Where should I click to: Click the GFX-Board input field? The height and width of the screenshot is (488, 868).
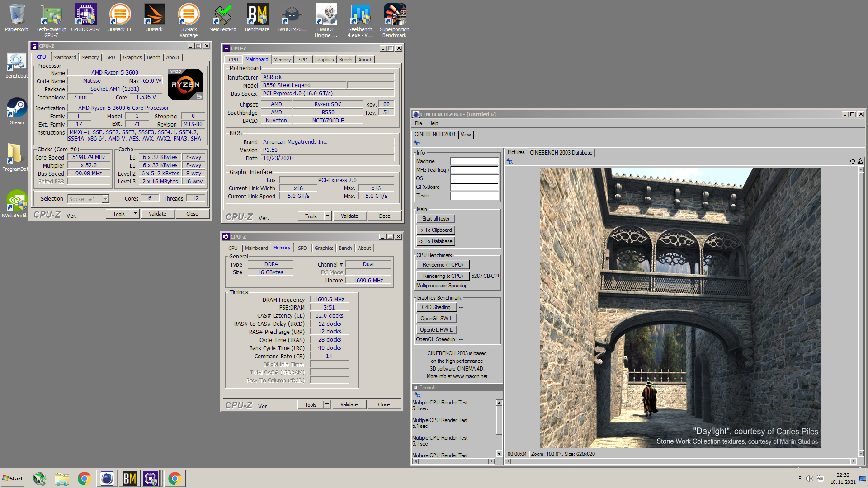click(x=474, y=187)
